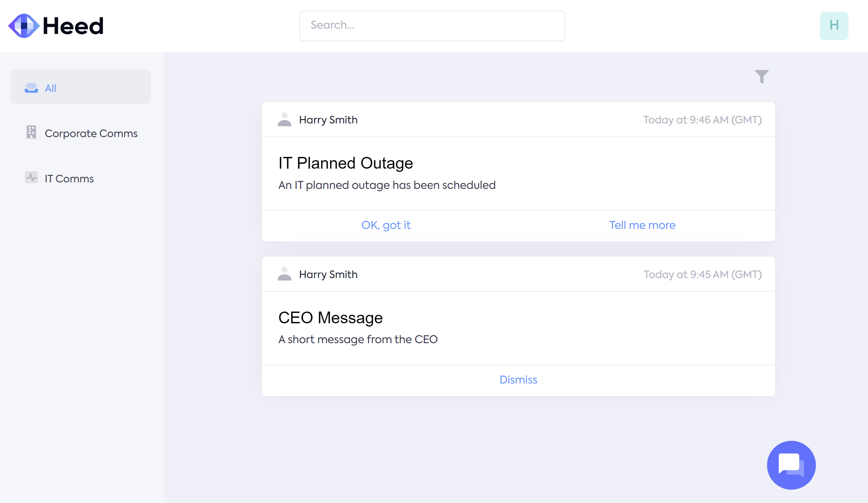Click the Heed wordmark text
Screen dimensions: 868x503
click(x=73, y=26)
